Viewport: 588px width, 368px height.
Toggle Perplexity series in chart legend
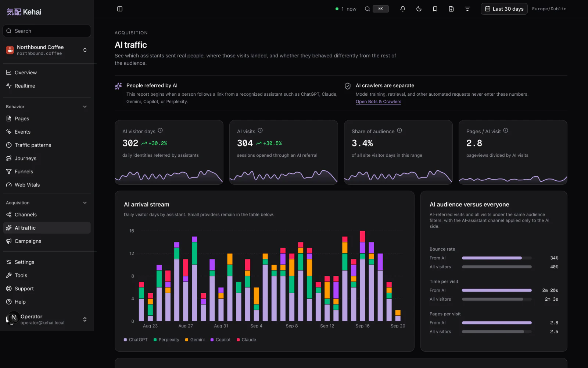pyautogui.click(x=166, y=340)
